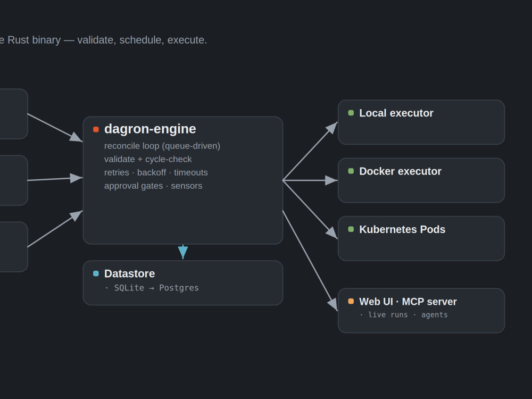This screenshot has width=532, height=399.
Task: Select text 'reconcile loop (queue-driven)'
Action: coord(162,146)
